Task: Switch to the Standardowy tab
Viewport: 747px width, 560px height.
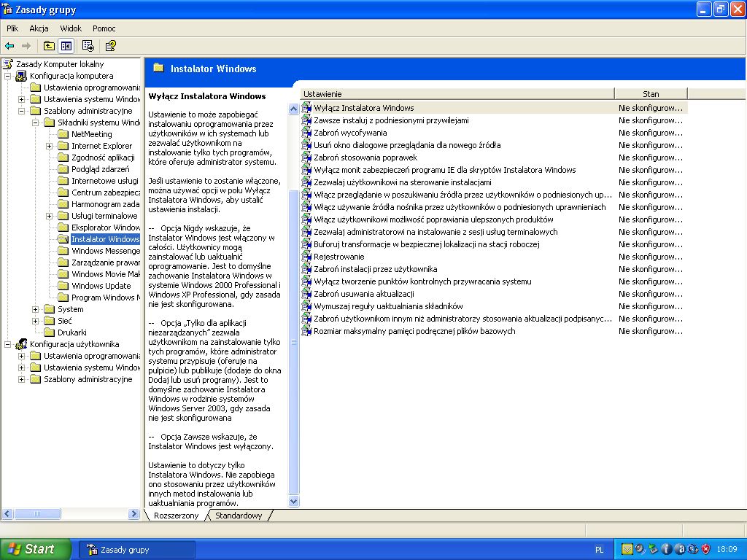Action: coord(239,516)
